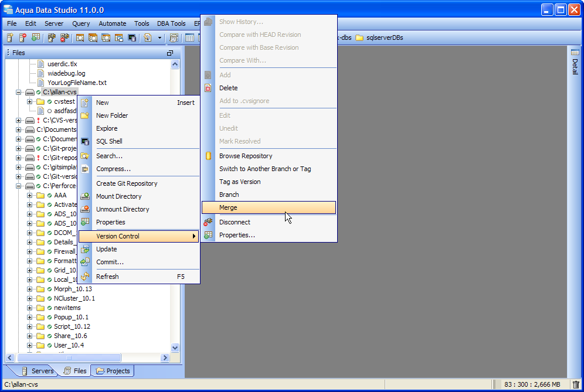Choose Compress... from the context menu
Image resolution: width=584 pixels, height=392 pixels.
tap(138, 169)
